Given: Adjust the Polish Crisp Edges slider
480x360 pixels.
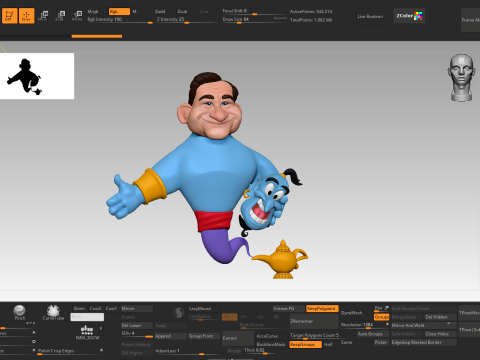Looking at the screenshot, I should tap(70, 351).
